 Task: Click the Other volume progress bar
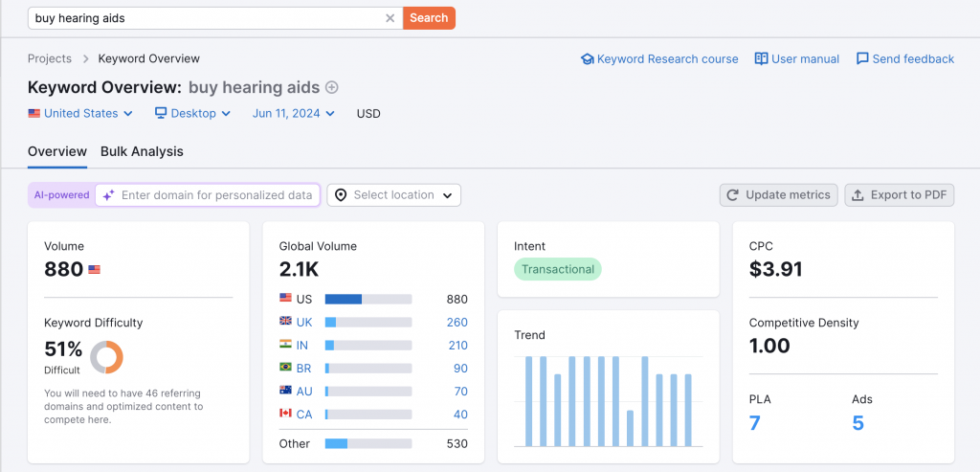[368, 444]
